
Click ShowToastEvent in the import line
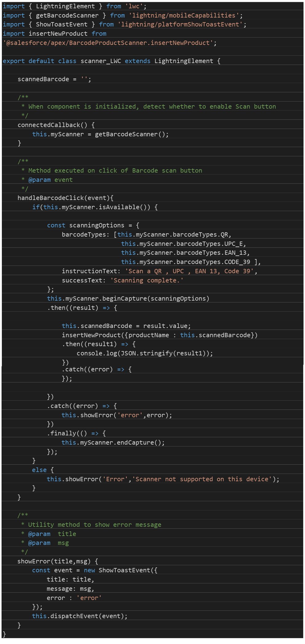pos(61,24)
